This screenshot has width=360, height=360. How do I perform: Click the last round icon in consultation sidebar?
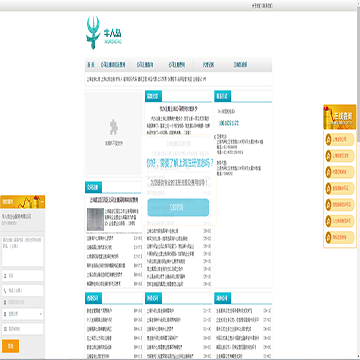328,237
